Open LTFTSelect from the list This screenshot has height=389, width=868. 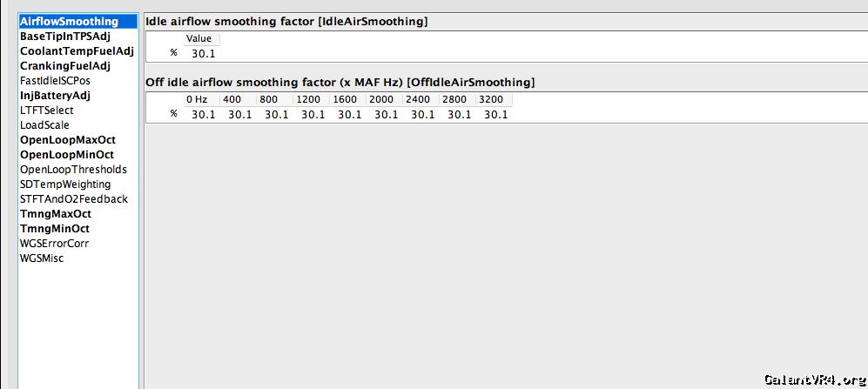point(47,111)
